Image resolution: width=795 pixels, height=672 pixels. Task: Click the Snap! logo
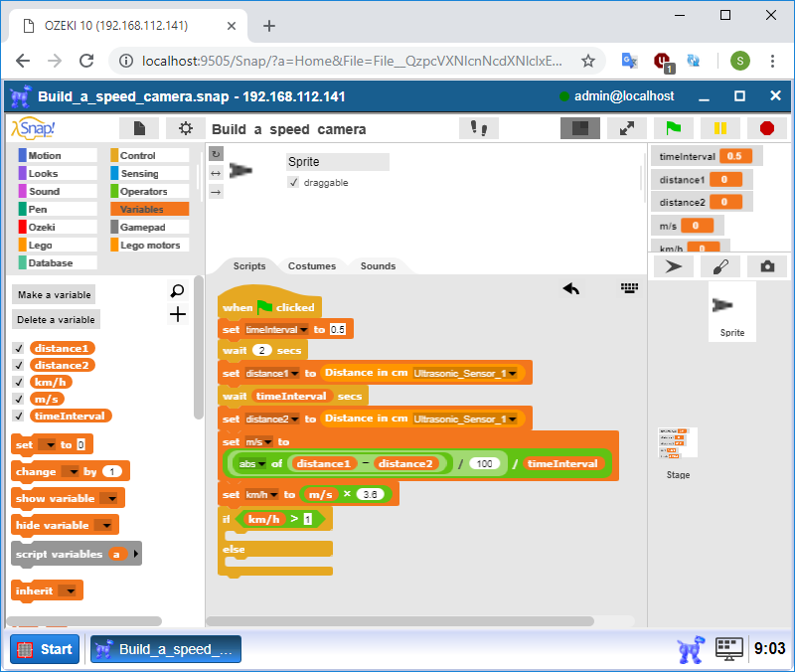click(x=34, y=128)
